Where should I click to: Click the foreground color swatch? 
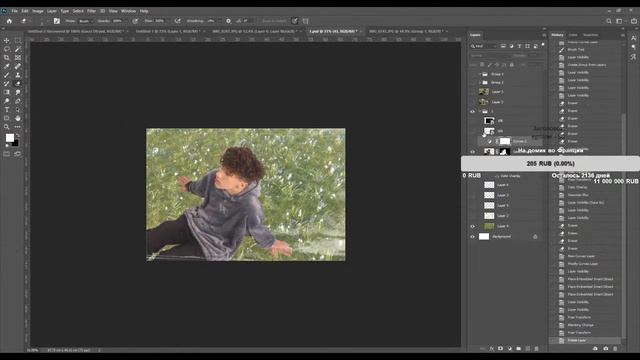click(9, 138)
